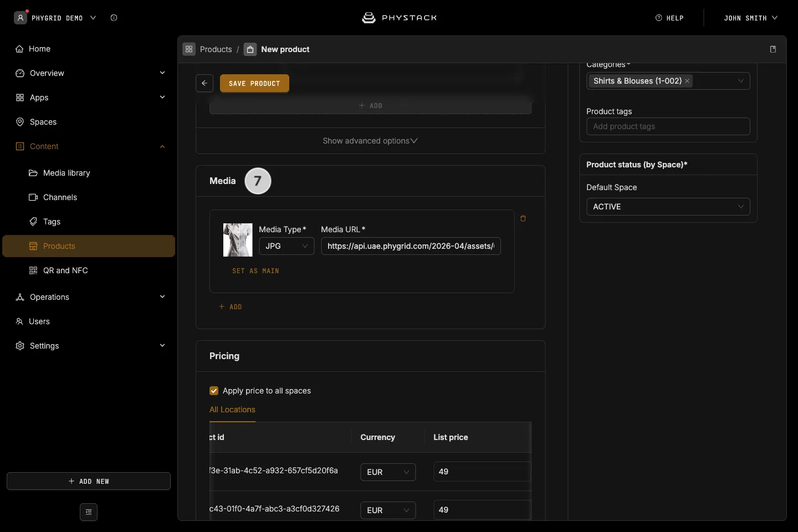The width and height of the screenshot is (798, 532).
Task: Open Channels in the sidebar
Action: click(x=89, y=197)
